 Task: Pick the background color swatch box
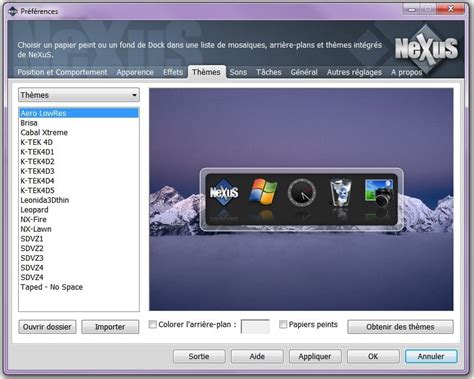point(255,326)
